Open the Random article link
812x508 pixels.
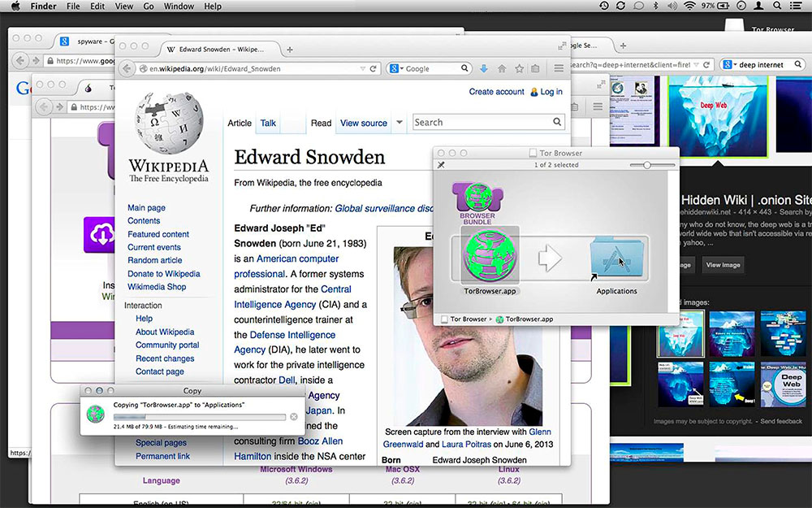[154, 260]
